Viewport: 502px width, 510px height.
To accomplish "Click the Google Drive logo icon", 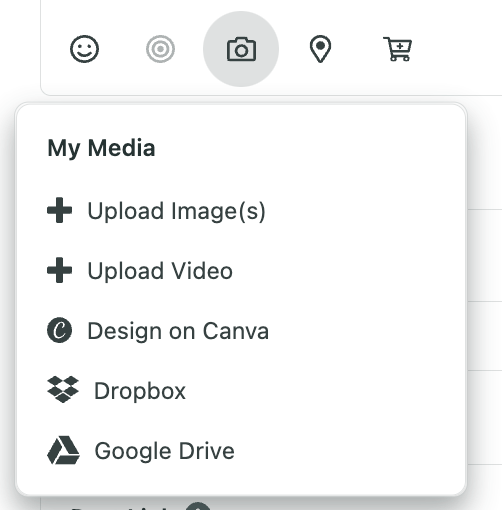I will tap(63, 450).
